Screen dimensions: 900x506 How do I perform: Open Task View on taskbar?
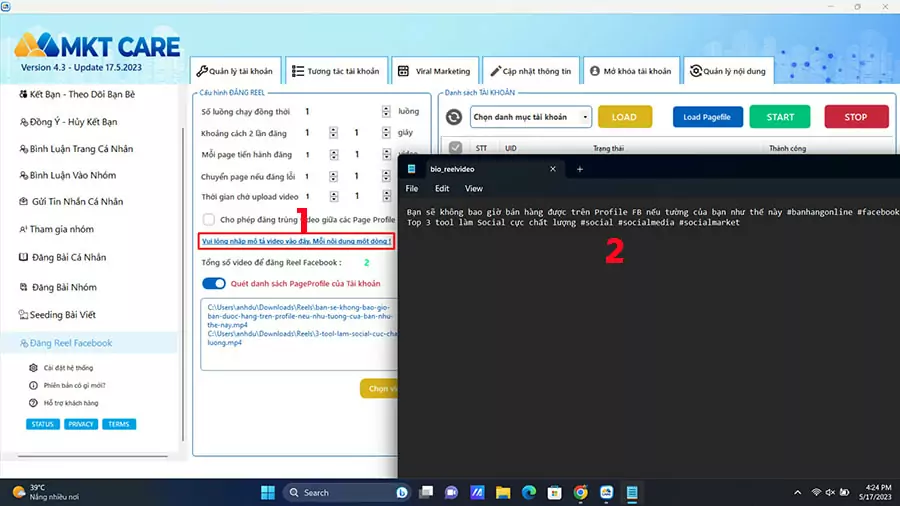(426, 492)
